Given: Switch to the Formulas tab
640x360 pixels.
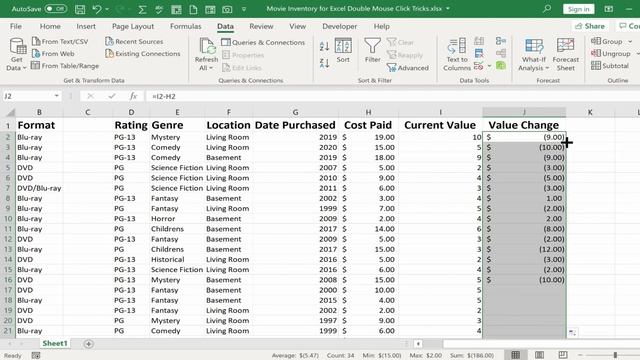Looking at the screenshot, I should tap(186, 26).
